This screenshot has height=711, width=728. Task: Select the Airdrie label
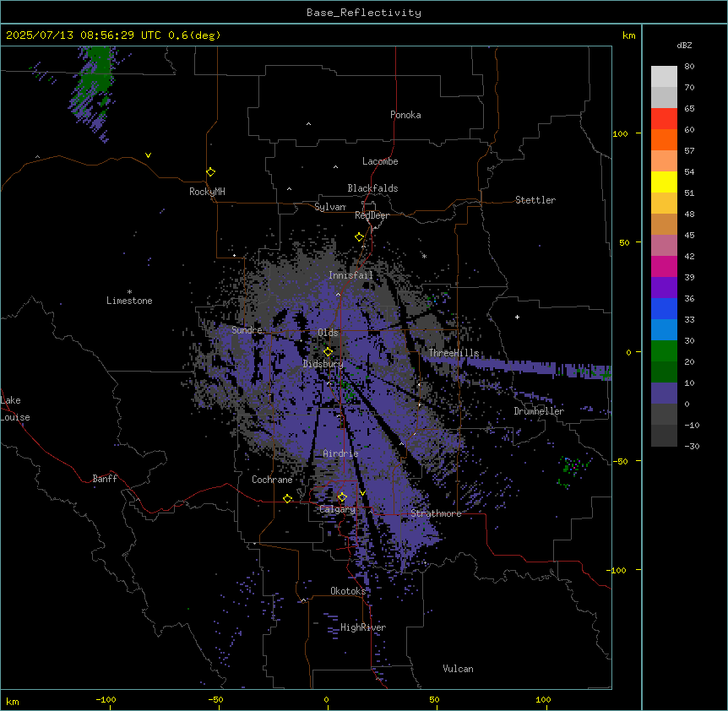pyautogui.click(x=340, y=453)
